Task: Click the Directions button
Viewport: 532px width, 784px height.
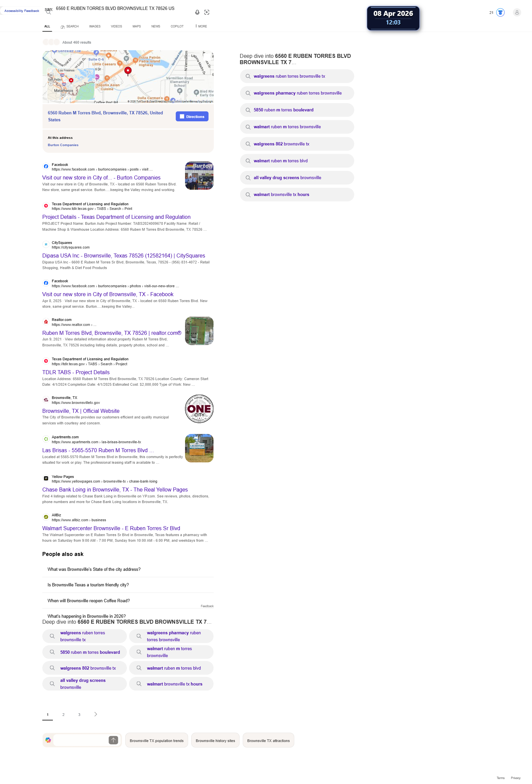Action: 192,117
